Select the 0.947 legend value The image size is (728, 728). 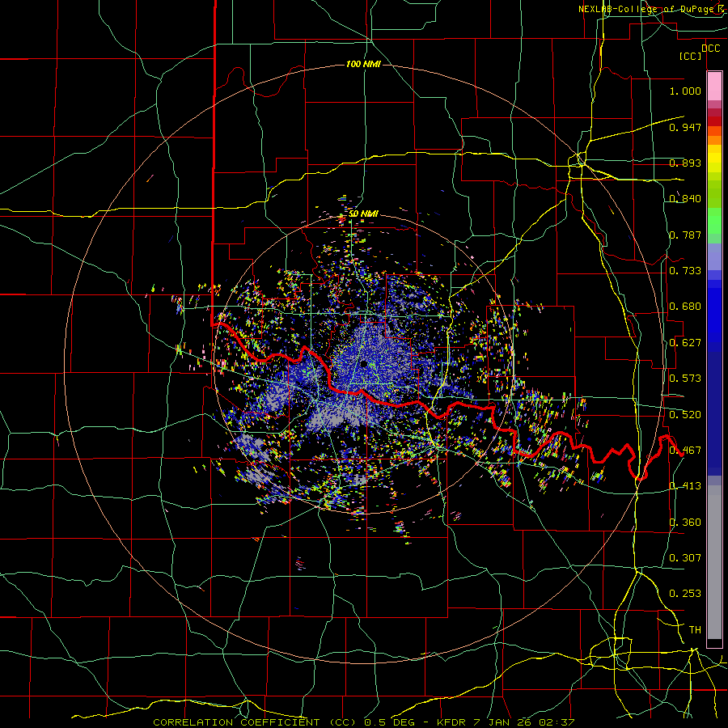pyautogui.click(x=685, y=127)
